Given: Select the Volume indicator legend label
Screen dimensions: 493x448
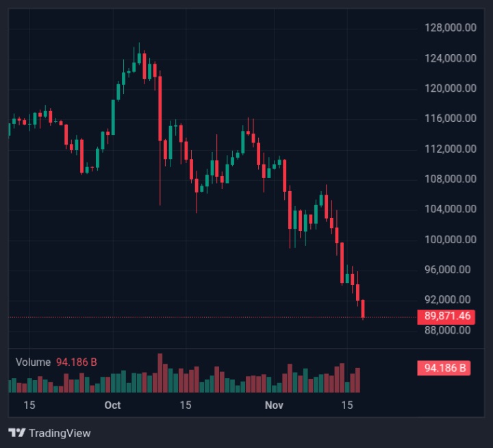Looking at the screenshot, I should point(33,362).
